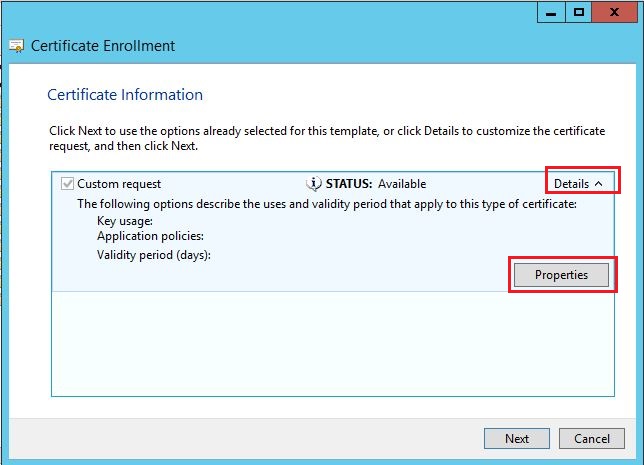Click the Available status text
Viewport: 644px width, 465px height.
pyautogui.click(x=401, y=184)
